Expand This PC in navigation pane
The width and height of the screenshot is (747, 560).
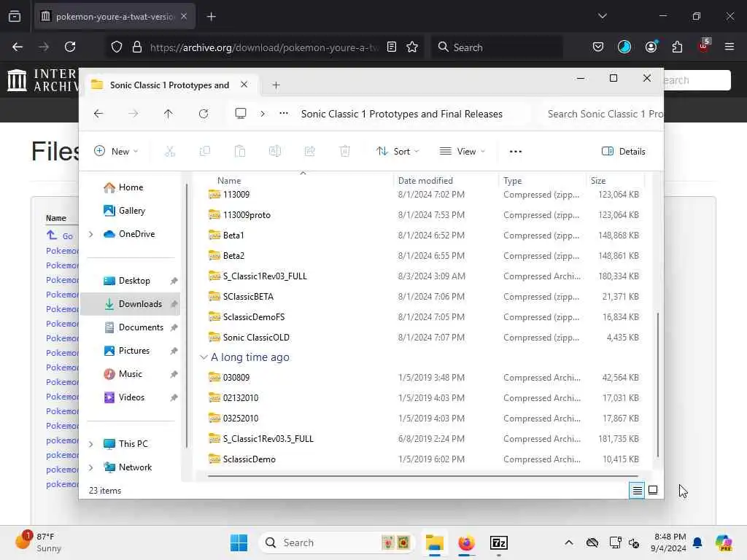91,444
